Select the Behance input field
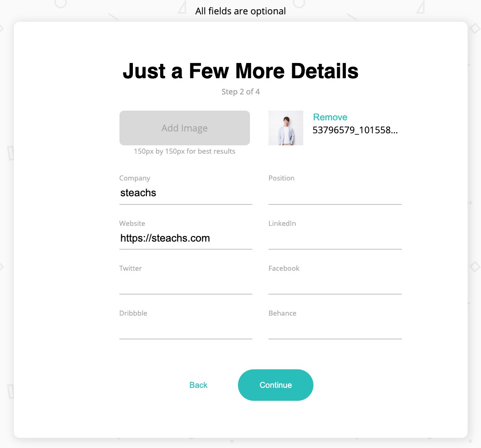Viewport: 481px width, 448px height. pyautogui.click(x=335, y=329)
